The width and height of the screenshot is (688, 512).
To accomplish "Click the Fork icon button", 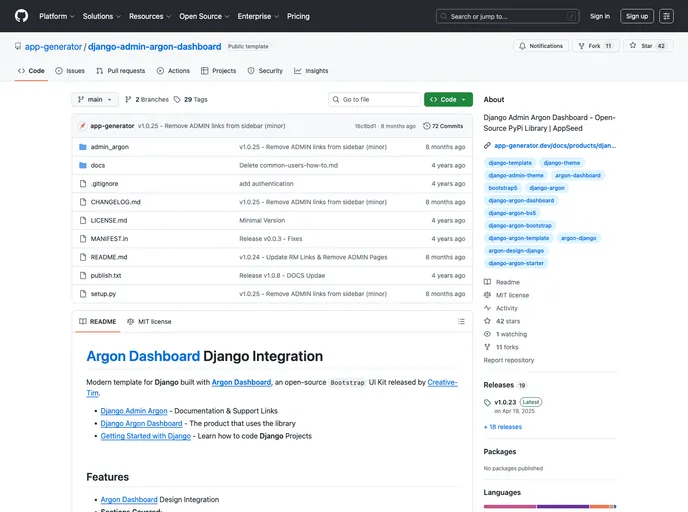I will (581, 46).
